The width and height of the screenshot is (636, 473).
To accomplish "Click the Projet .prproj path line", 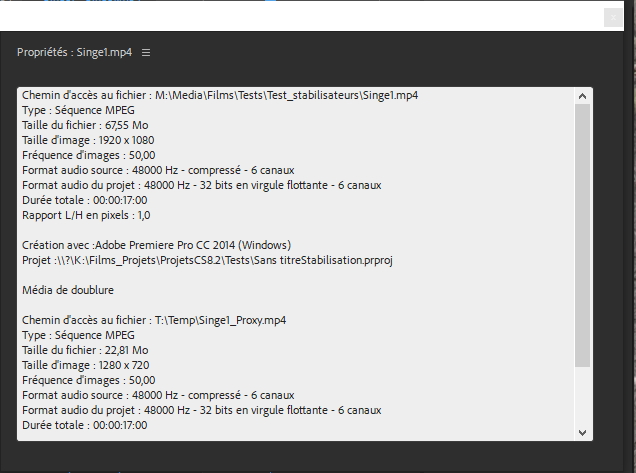I will (207, 260).
